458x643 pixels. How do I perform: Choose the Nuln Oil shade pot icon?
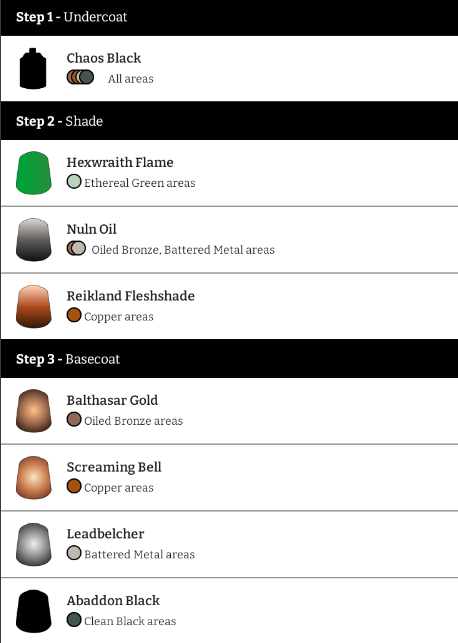[x=34, y=239]
